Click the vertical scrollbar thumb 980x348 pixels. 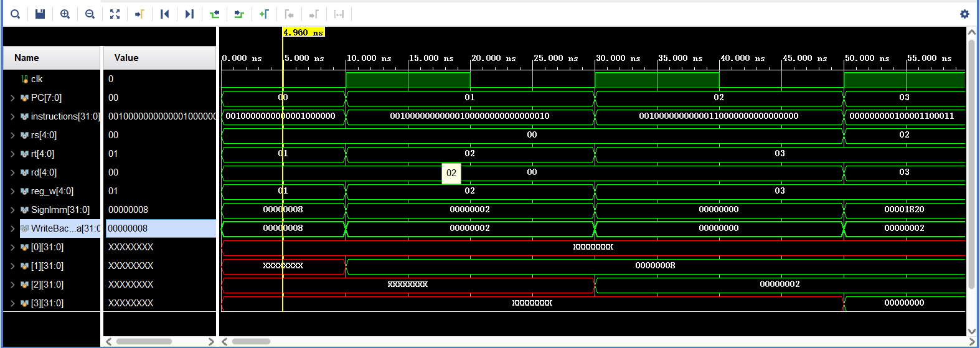click(x=972, y=164)
